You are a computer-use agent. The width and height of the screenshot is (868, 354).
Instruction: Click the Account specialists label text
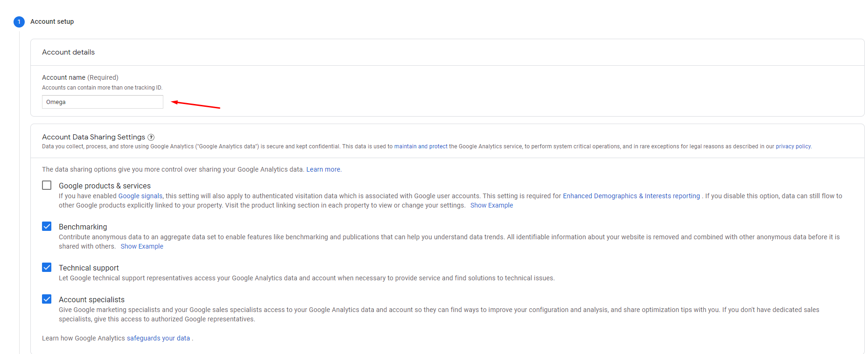pyautogui.click(x=91, y=299)
